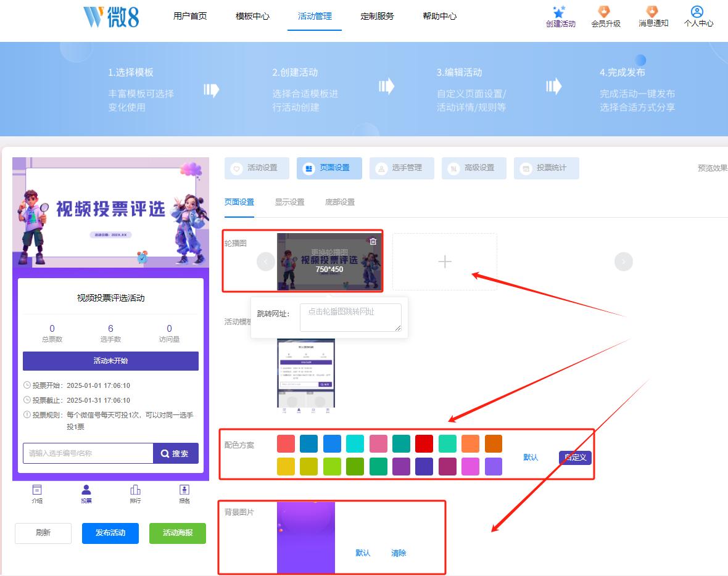Open 个人中心 user icon
The height and width of the screenshot is (576, 728).
tap(697, 12)
